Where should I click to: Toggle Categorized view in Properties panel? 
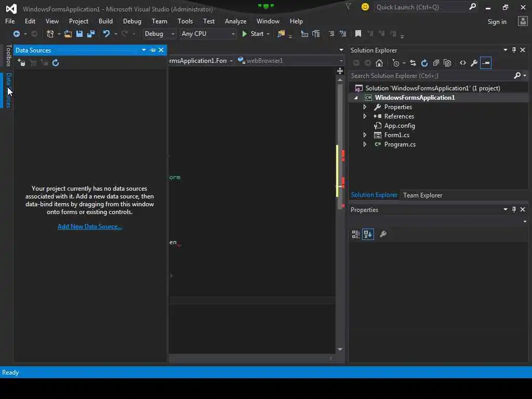355,234
